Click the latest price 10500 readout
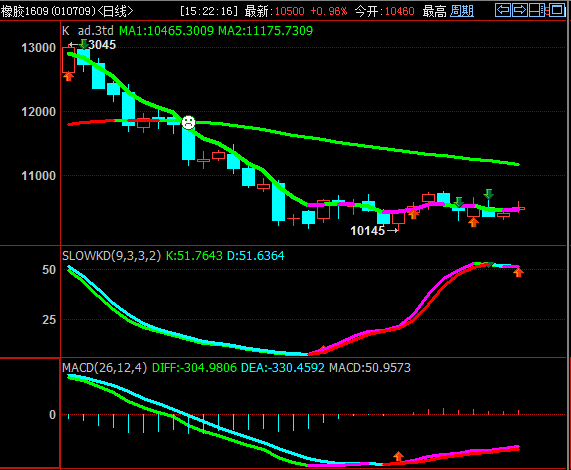 tap(290, 11)
